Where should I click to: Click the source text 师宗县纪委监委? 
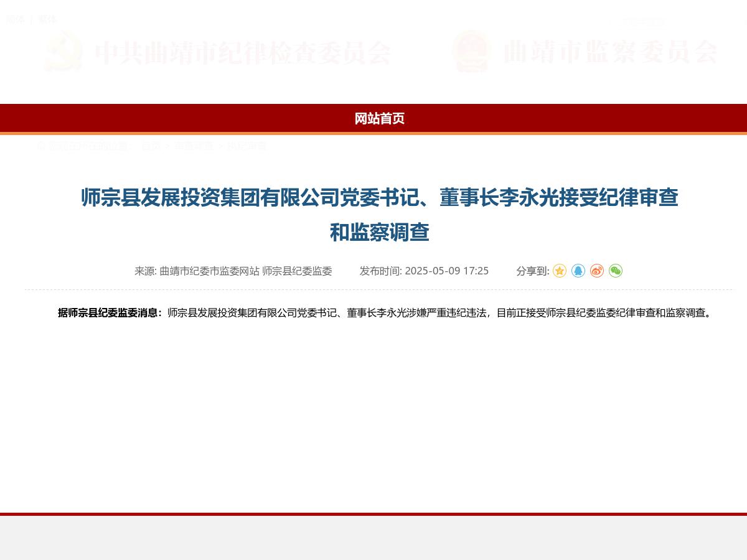pos(297,271)
